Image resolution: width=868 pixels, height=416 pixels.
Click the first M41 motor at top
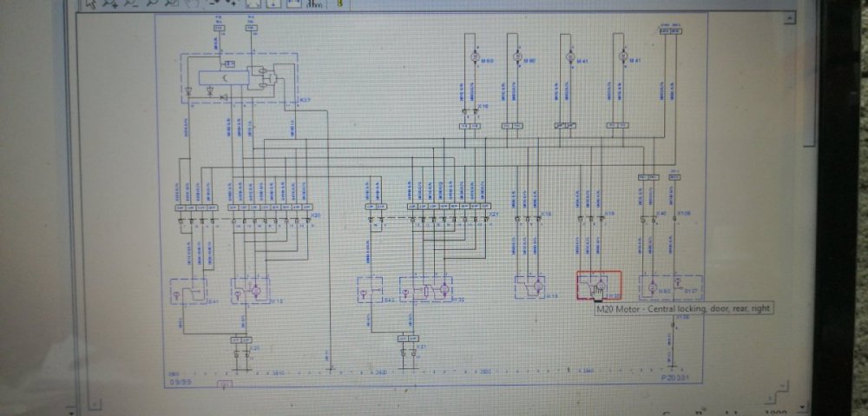[x=569, y=56]
